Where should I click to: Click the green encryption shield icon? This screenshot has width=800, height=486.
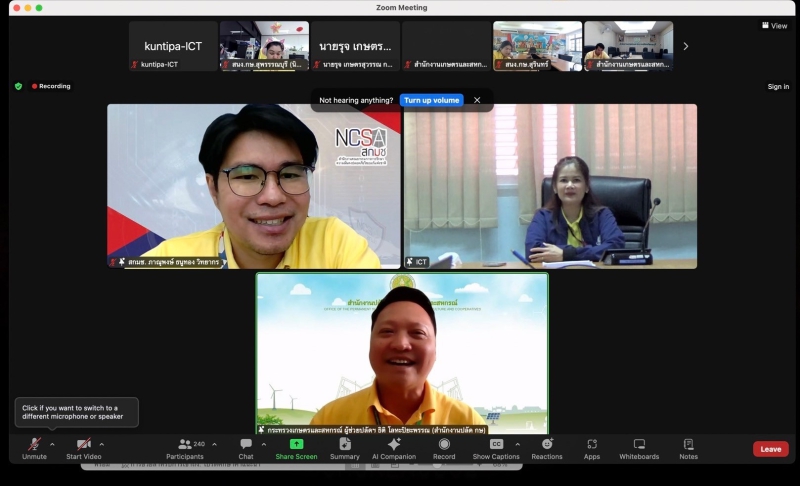18,86
